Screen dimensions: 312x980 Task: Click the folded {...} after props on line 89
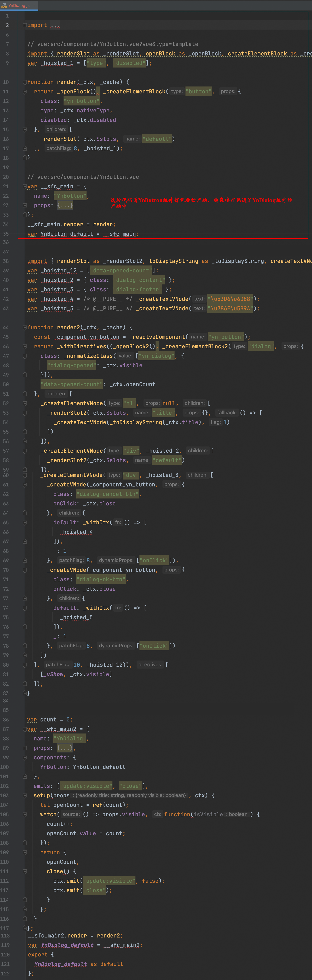click(65, 748)
